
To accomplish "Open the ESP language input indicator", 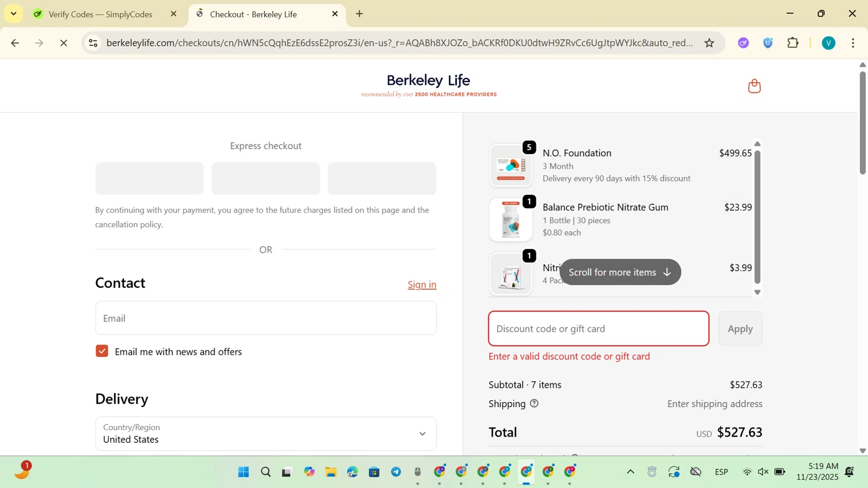I will (x=721, y=472).
